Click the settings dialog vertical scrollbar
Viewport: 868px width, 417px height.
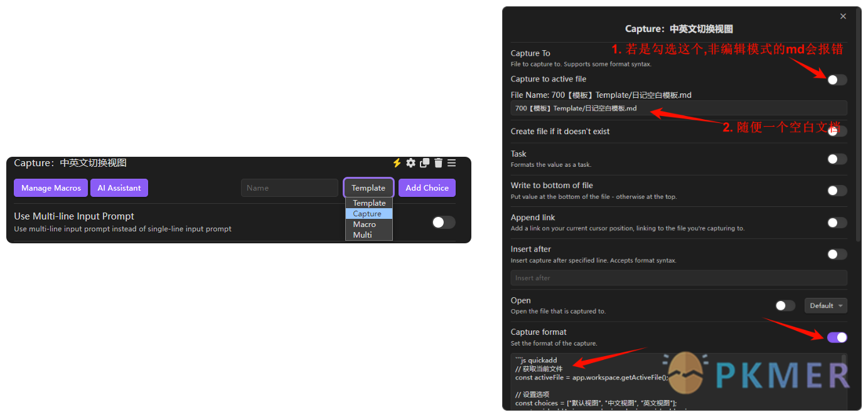coord(858,125)
